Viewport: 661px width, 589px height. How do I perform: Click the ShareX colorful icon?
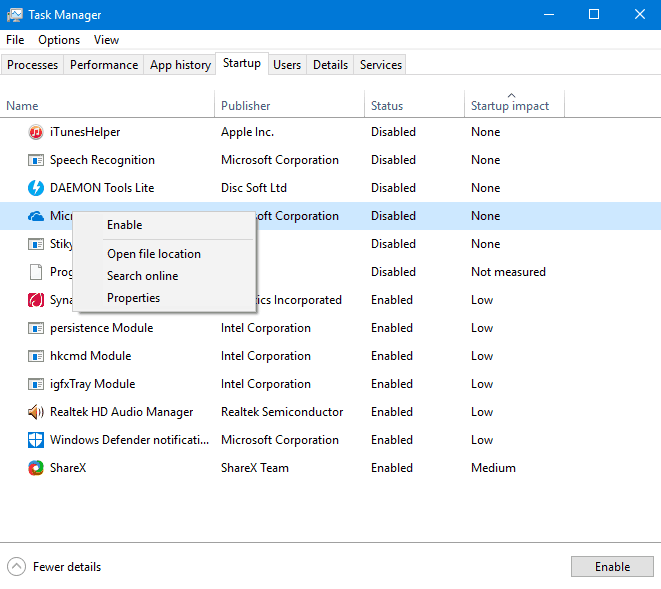(x=36, y=468)
